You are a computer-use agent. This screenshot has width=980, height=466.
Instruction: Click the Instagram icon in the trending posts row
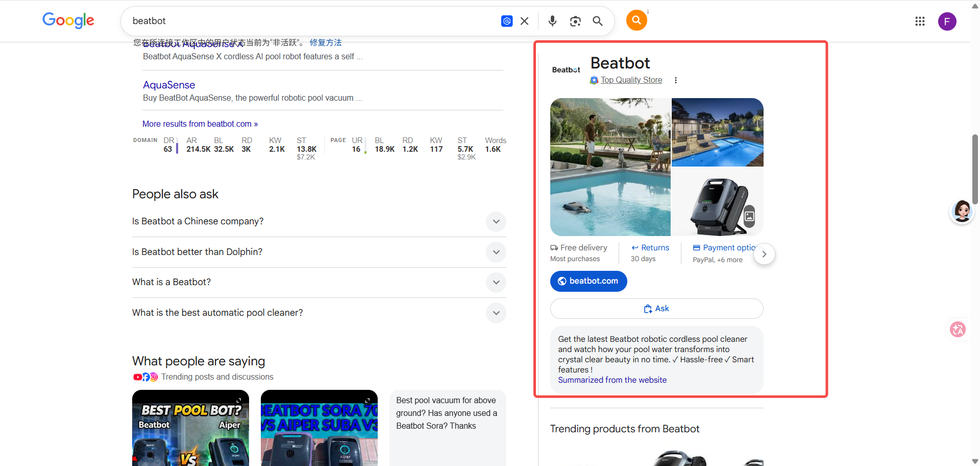153,377
